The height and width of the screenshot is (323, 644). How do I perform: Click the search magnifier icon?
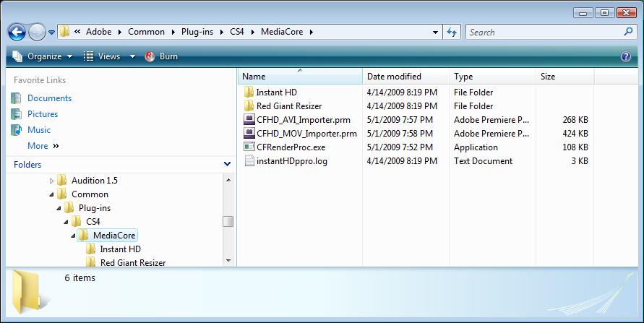tap(628, 32)
